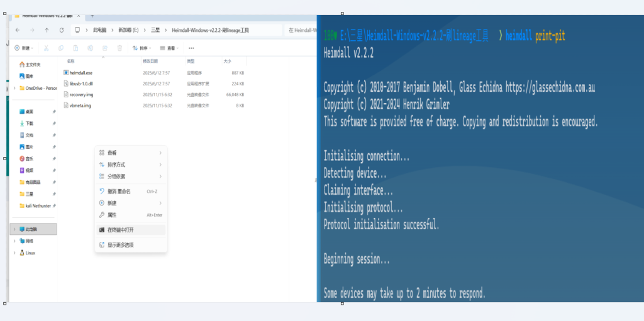Click Heimdall-Windows-v2.2.2 breadcrumb segment
Screen dimensions: 644x321
[x=210, y=30]
